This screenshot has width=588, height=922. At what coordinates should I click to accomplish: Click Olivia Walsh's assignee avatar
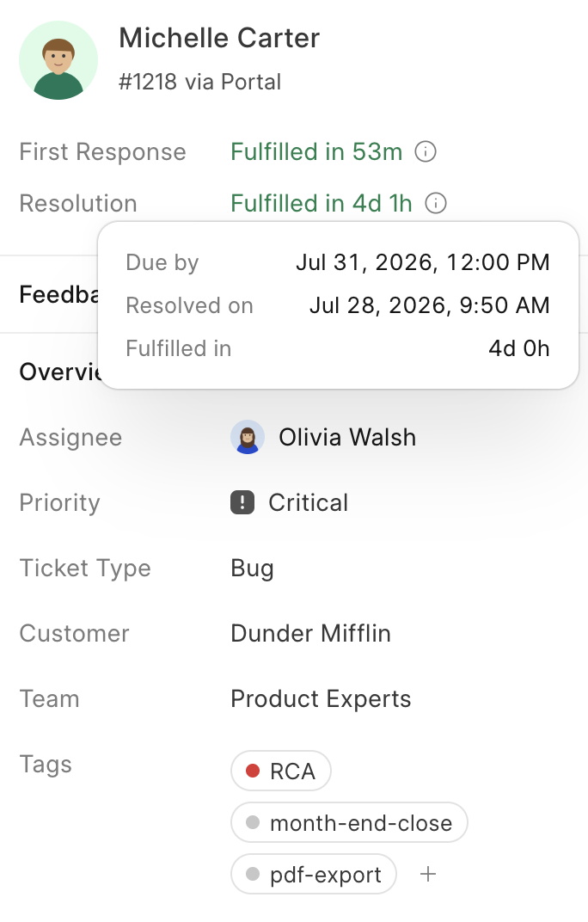point(248,437)
